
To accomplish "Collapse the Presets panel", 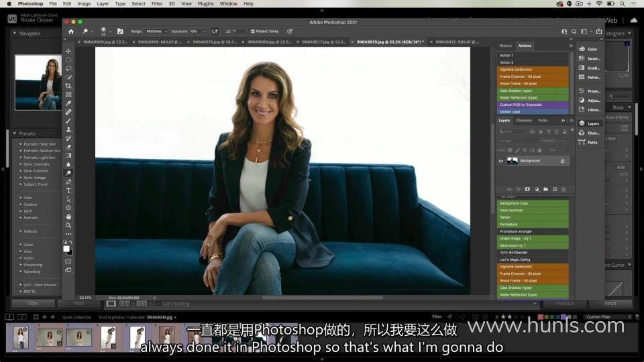I will coord(15,133).
